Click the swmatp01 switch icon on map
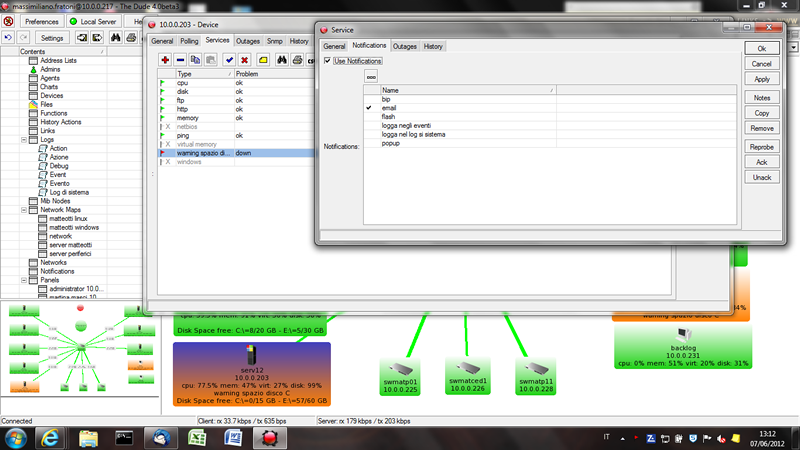Screen dimensions: 800x450 pos(401,369)
